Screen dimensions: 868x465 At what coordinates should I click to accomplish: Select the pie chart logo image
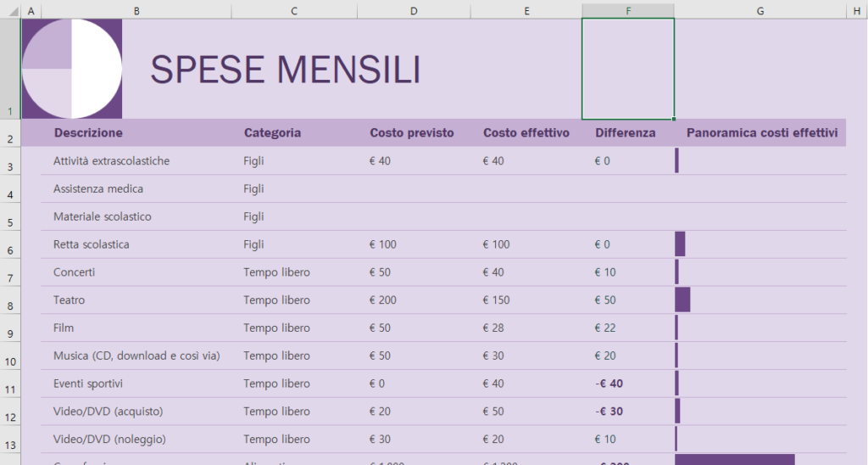pos(72,69)
